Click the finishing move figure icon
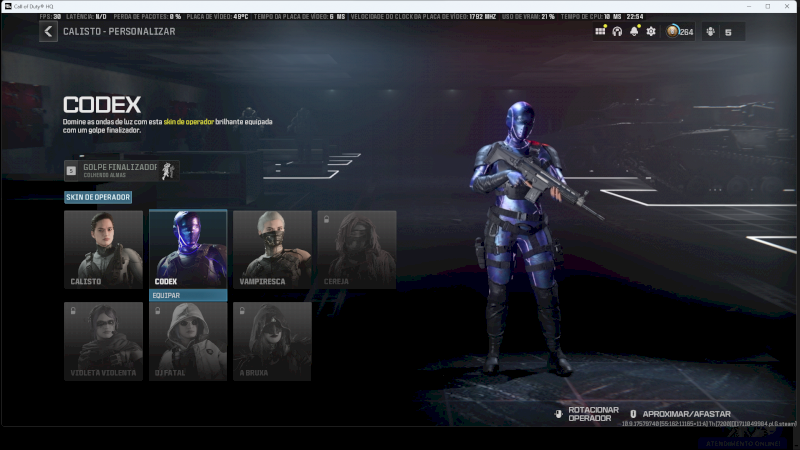Screen dimensions: 800x450 tap(168, 170)
